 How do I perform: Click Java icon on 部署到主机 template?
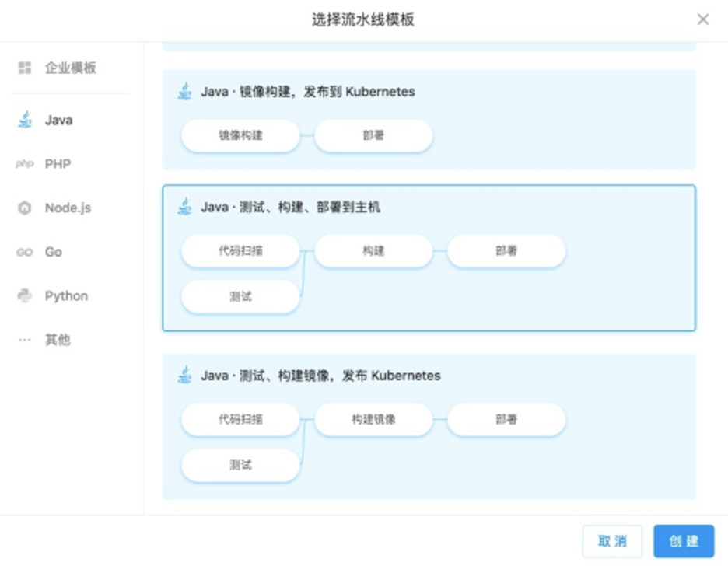(185, 206)
